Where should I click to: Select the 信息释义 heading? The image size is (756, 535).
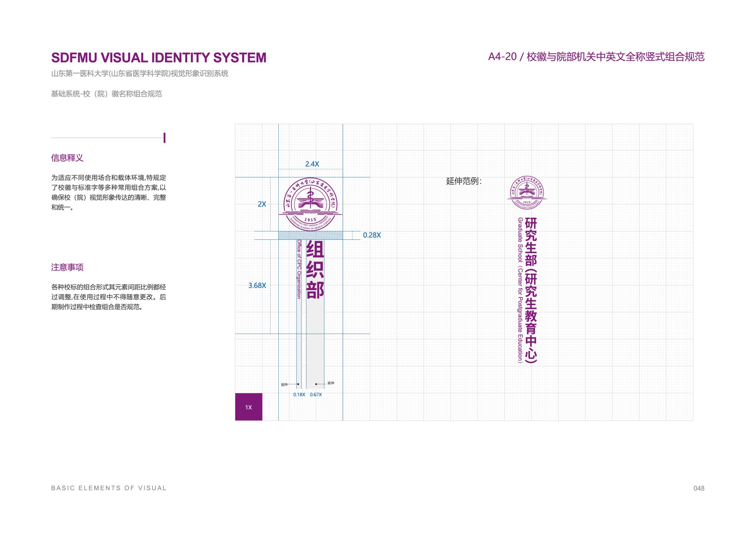67,158
